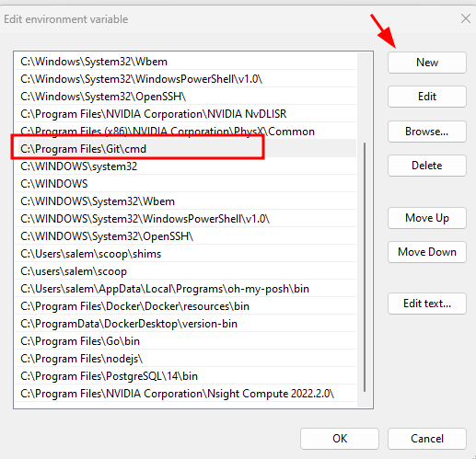Select the Nsight Compute 2022.2.0 entry
This screenshot has width=476, height=459.
click(186, 394)
